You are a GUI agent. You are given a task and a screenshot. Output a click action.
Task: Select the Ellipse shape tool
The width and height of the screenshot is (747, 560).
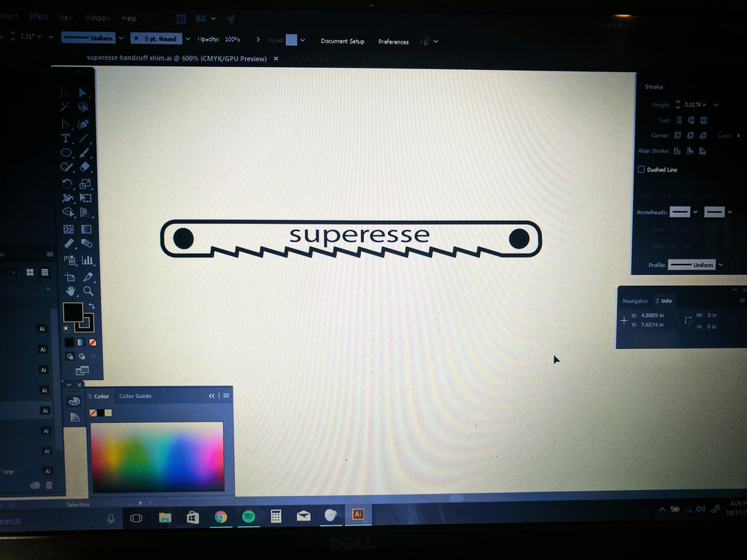(x=66, y=152)
